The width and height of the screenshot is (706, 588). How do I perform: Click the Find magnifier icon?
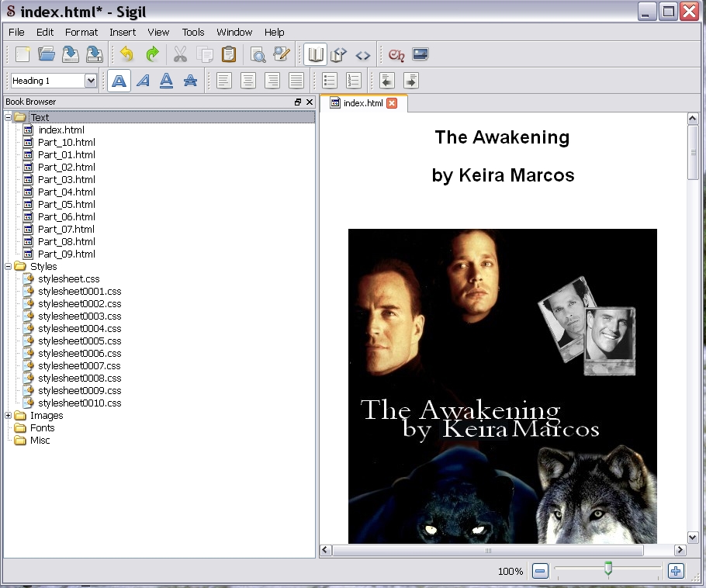pos(258,54)
